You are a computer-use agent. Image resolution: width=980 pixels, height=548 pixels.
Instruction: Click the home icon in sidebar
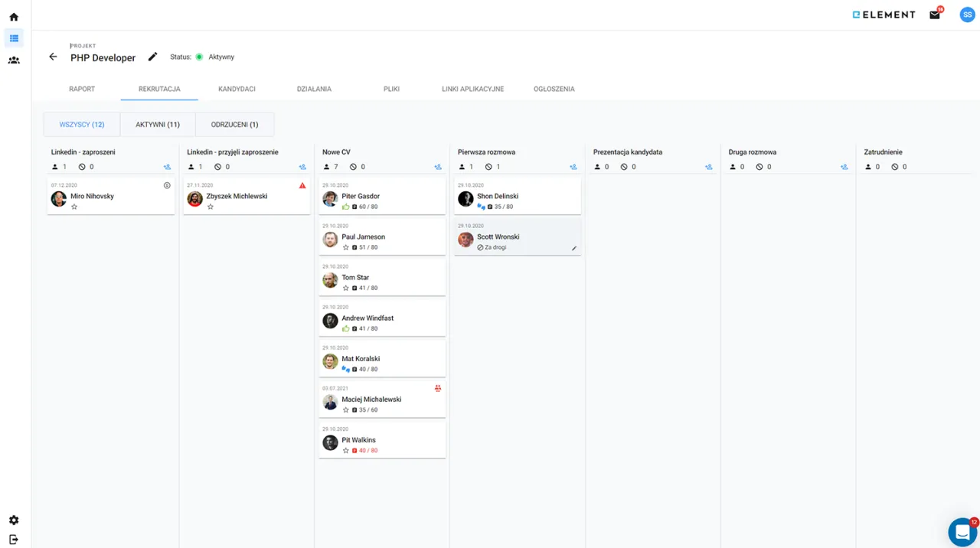coord(14,17)
